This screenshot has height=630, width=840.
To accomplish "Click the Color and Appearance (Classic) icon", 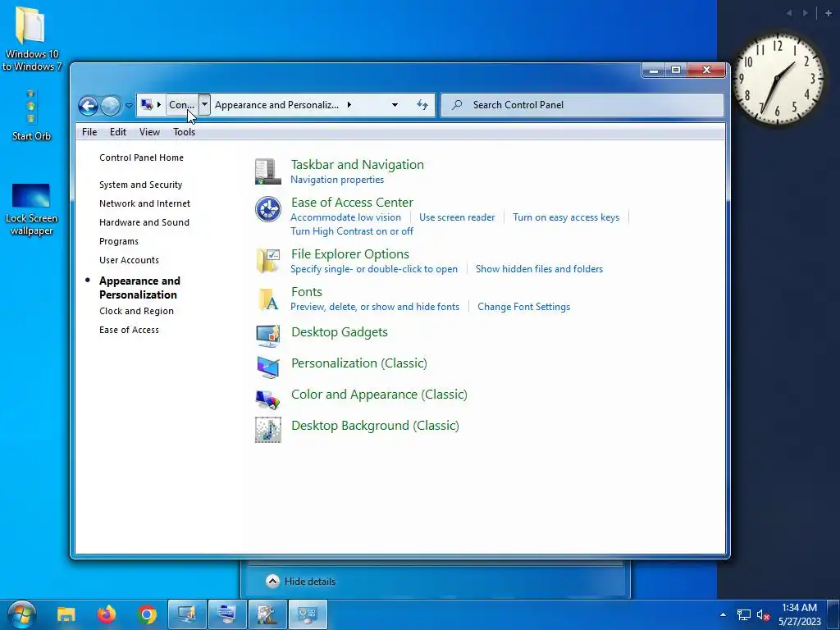I will click(268, 399).
